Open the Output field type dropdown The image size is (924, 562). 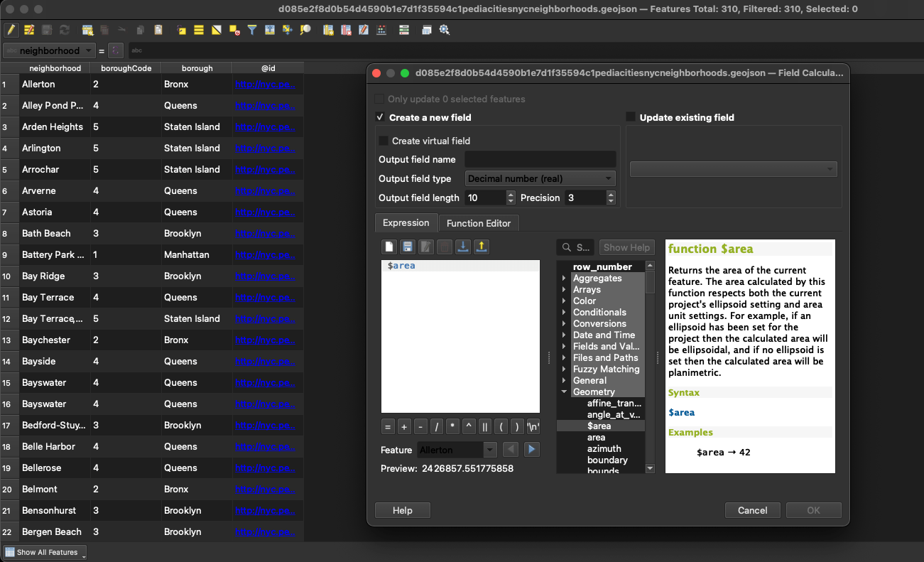tap(540, 178)
